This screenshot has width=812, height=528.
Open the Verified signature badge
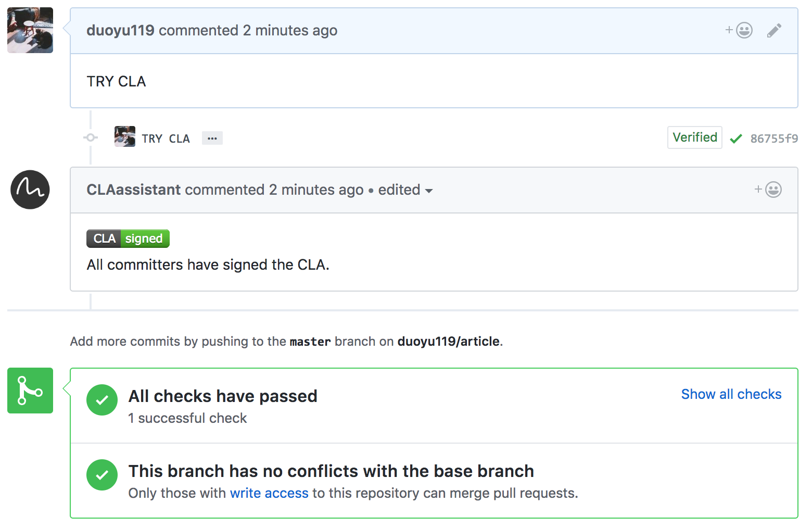[695, 137]
